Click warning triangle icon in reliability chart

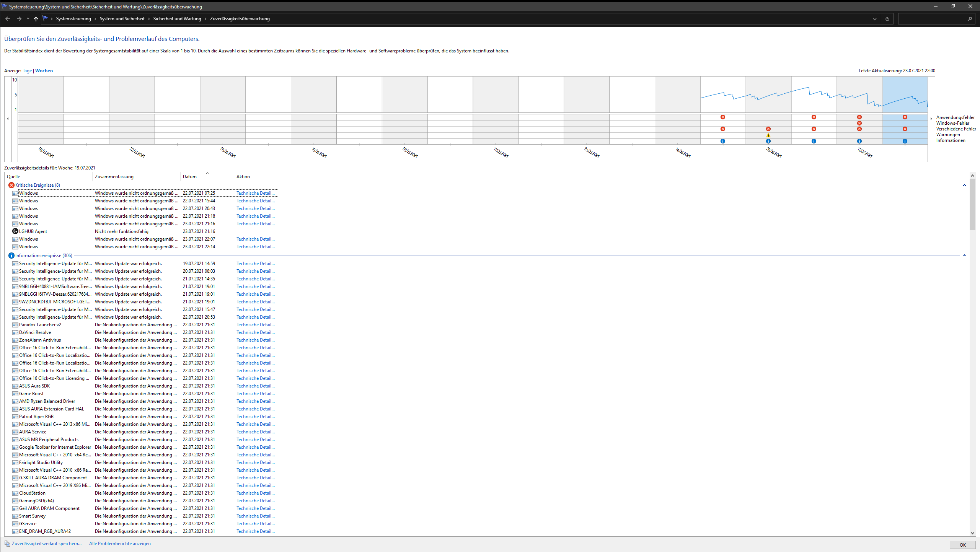point(768,135)
